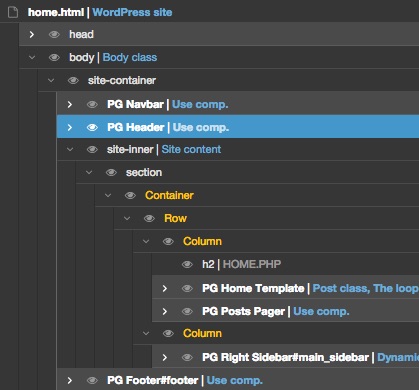
Task: Collapse the body node arrow
Action: click(x=32, y=57)
